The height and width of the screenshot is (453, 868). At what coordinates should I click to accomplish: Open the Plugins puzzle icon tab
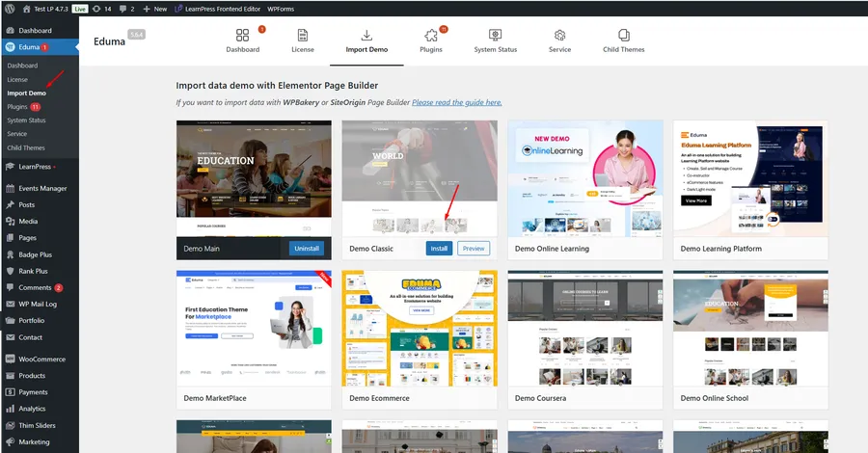point(431,36)
